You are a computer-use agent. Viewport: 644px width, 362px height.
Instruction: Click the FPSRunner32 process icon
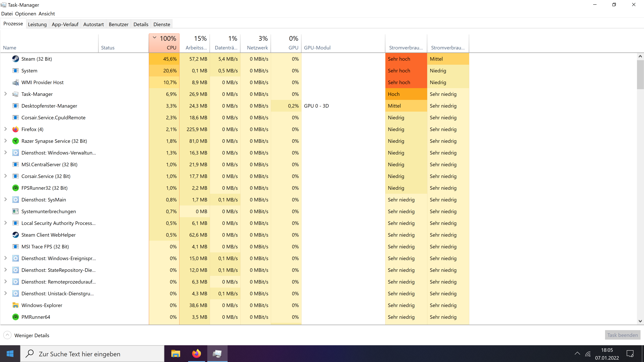tap(15, 188)
